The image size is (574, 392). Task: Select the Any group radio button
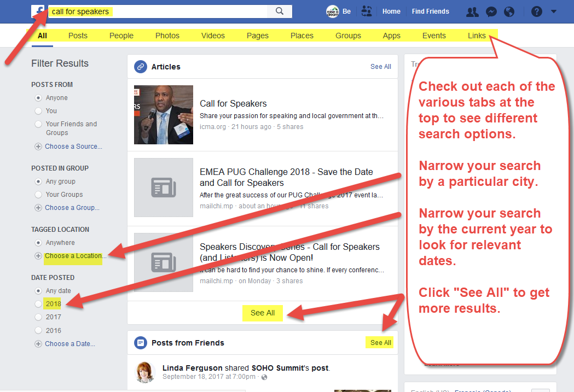click(38, 182)
